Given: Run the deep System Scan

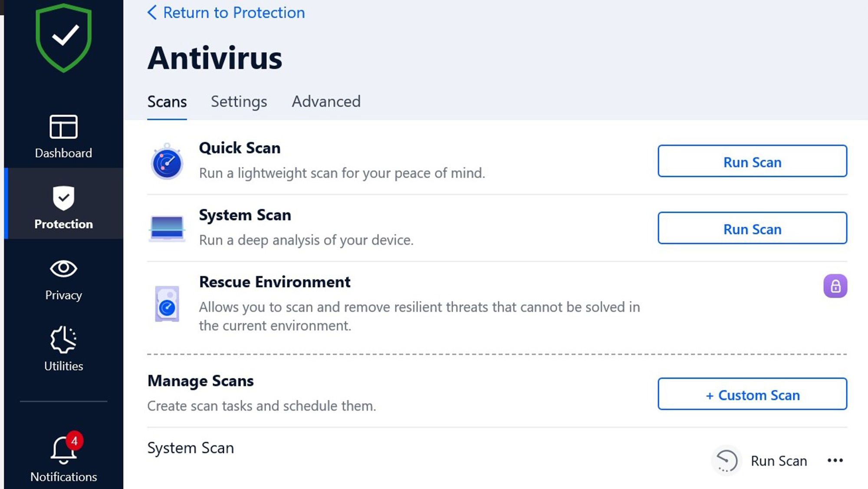Looking at the screenshot, I should click(752, 228).
